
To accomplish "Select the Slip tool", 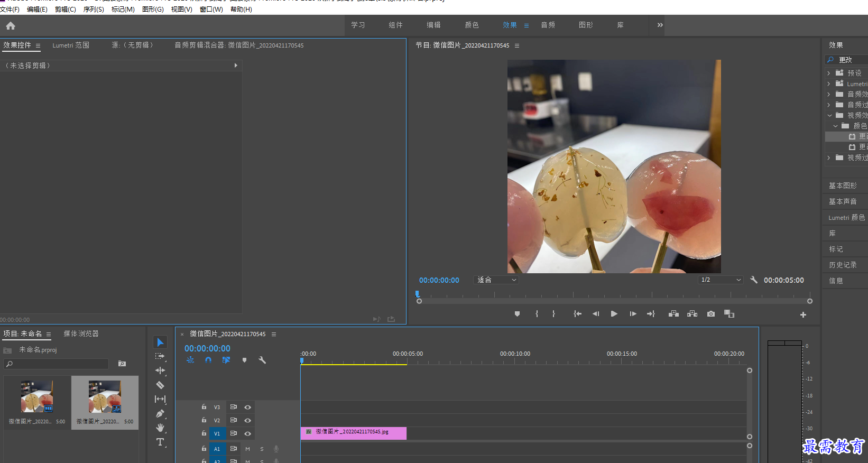I will 160,400.
